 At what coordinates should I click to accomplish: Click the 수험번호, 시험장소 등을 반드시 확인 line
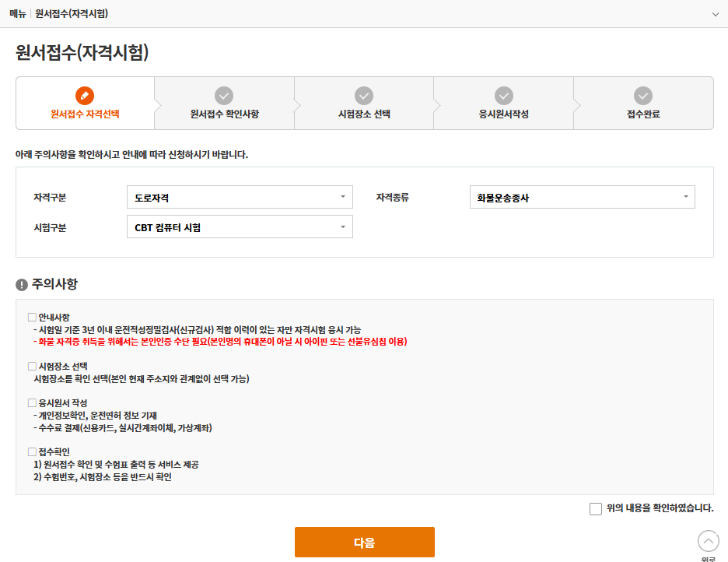(103, 477)
